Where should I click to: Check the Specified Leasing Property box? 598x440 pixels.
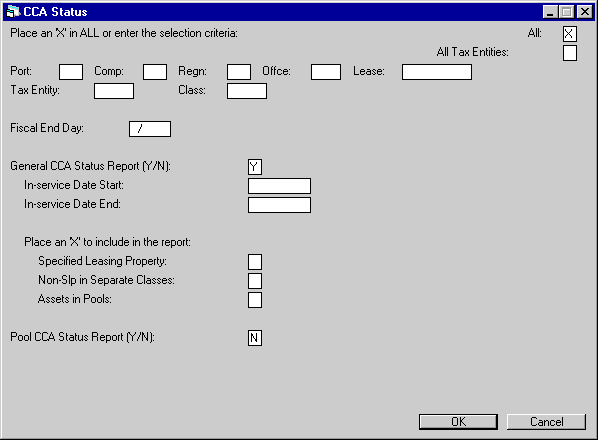pyautogui.click(x=255, y=262)
